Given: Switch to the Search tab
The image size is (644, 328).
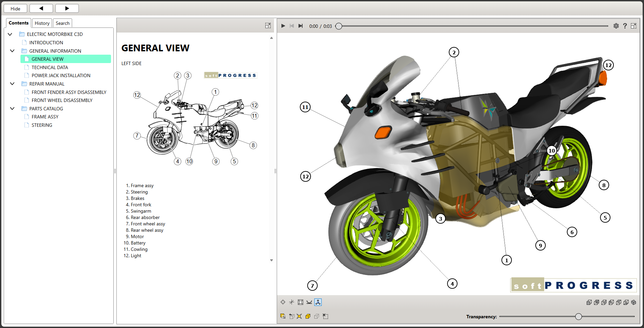Looking at the screenshot, I should [x=62, y=23].
